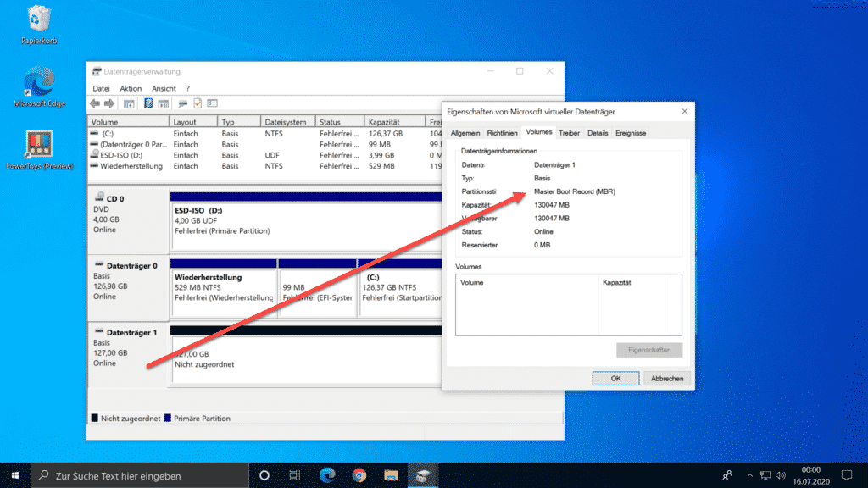Select the Nicht zugeordnet 127,00 GB area
This screenshot has width=868, height=488.
coord(306,355)
